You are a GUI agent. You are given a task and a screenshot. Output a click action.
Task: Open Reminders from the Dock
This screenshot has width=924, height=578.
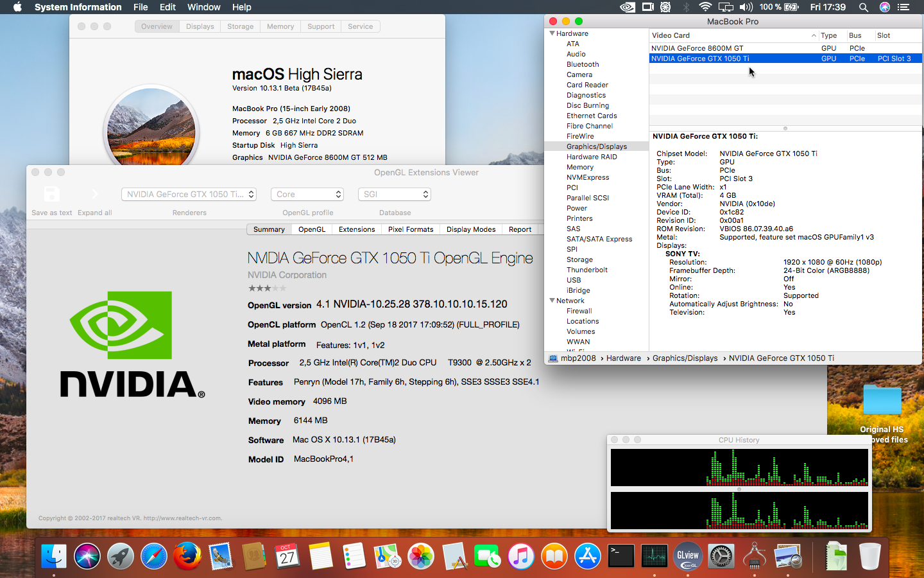coord(354,556)
